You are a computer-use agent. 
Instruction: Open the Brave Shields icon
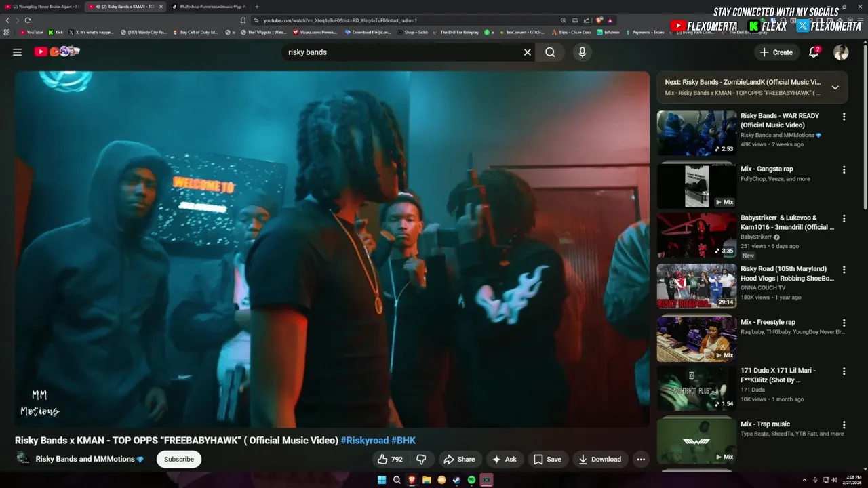[x=599, y=20]
